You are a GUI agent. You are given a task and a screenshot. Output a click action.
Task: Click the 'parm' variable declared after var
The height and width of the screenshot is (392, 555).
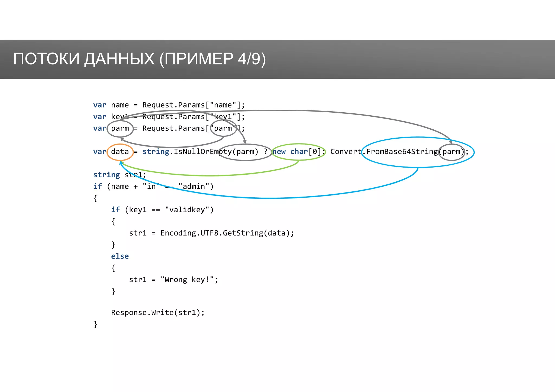pos(120,128)
